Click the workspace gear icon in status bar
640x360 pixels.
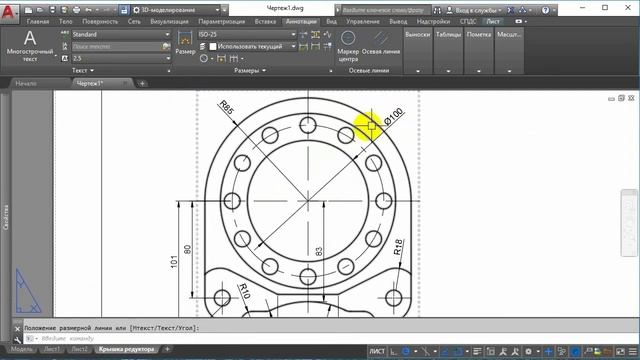click(528, 351)
